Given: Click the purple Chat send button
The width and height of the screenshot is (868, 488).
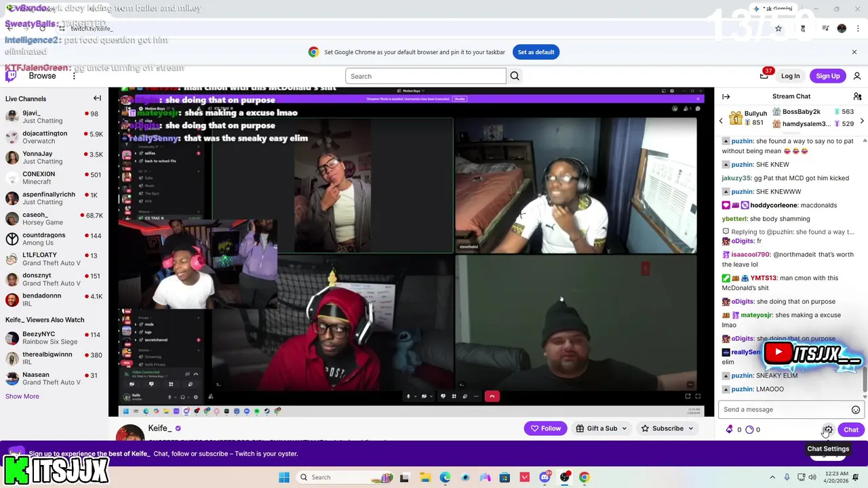Looking at the screenshot, I should (x=851, y=430).
